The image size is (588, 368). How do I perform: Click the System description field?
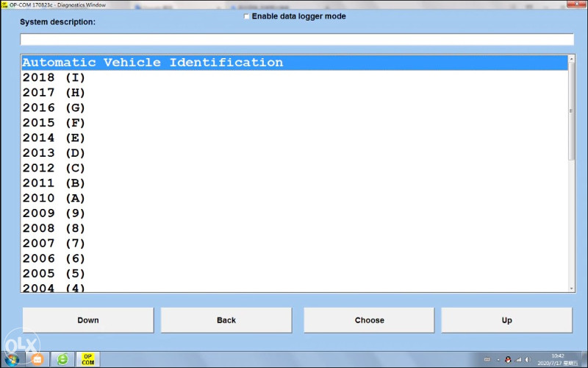[297, 40]
